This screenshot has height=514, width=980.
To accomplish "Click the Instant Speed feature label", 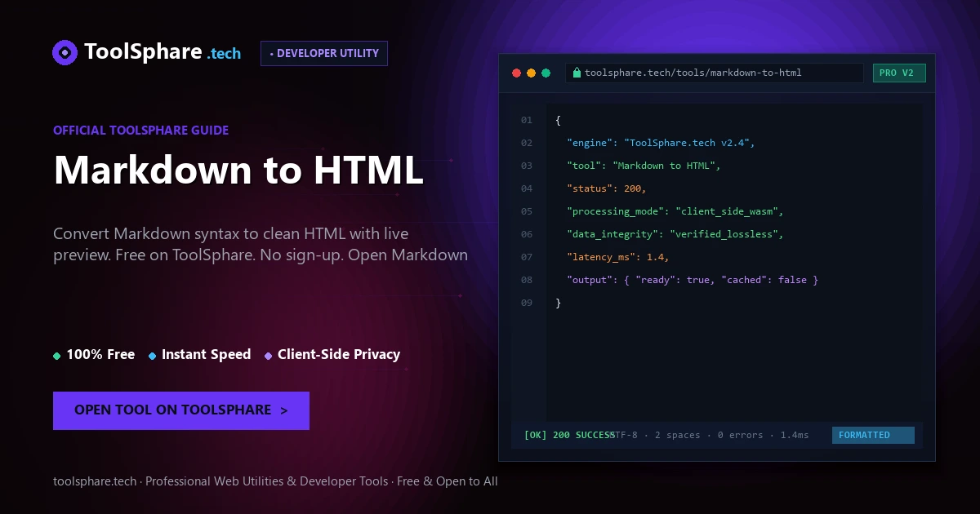I will (x=206, y=354).
